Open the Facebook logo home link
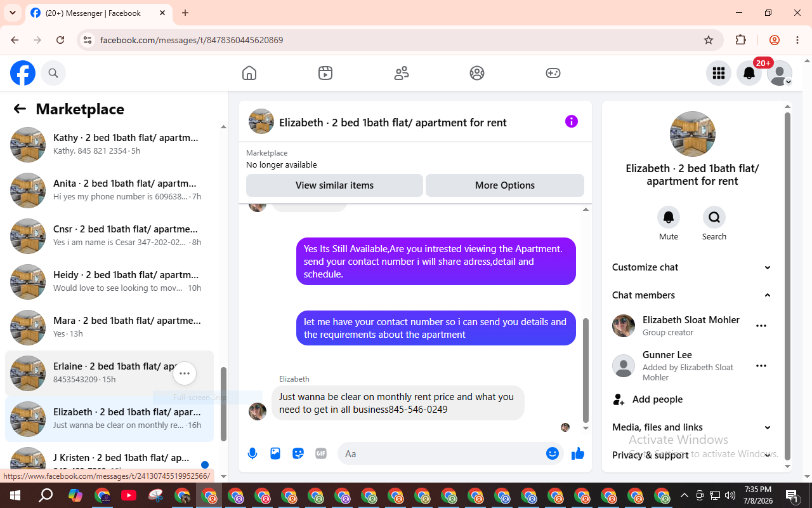Screen dimensions: 812x508 pos(23,73)
